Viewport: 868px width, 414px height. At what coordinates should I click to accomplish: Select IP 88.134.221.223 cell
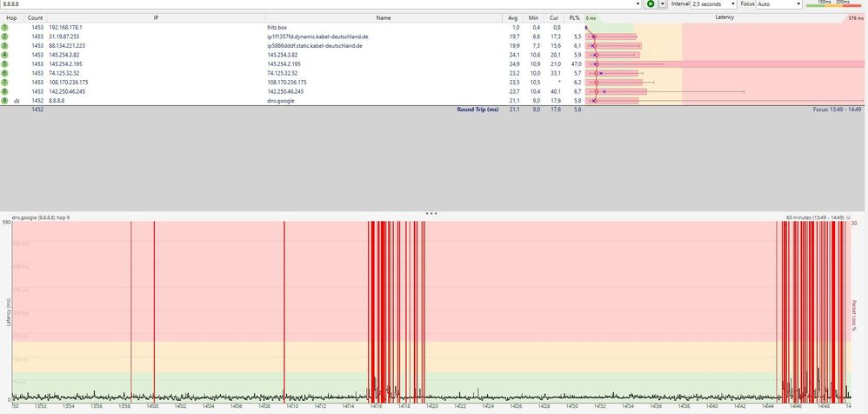(x=66, y=45)
